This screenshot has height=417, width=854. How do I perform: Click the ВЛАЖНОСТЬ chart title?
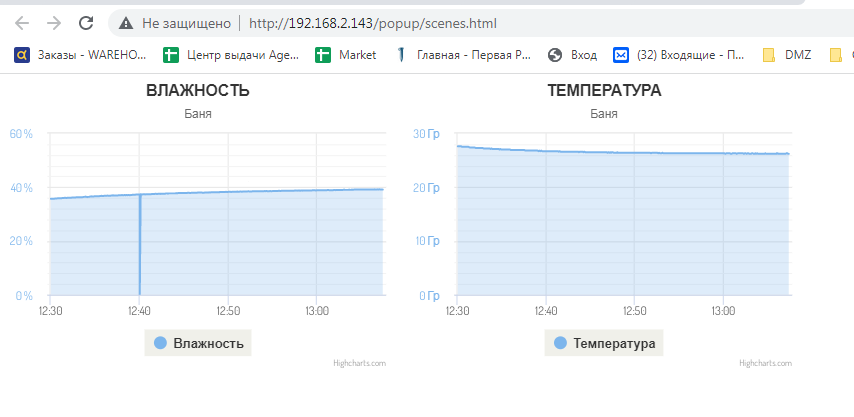pos(198,91)
